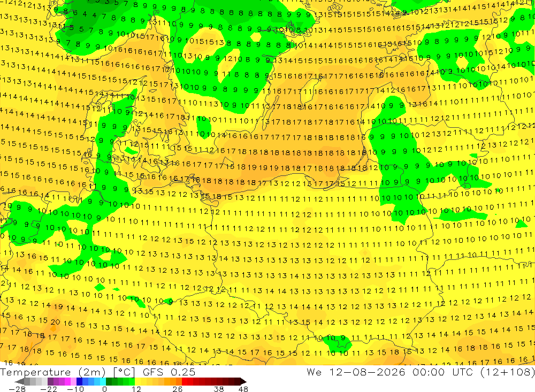Pick the bright red legend swatch right of 26

pyautogui.click(x=185, y=381)
